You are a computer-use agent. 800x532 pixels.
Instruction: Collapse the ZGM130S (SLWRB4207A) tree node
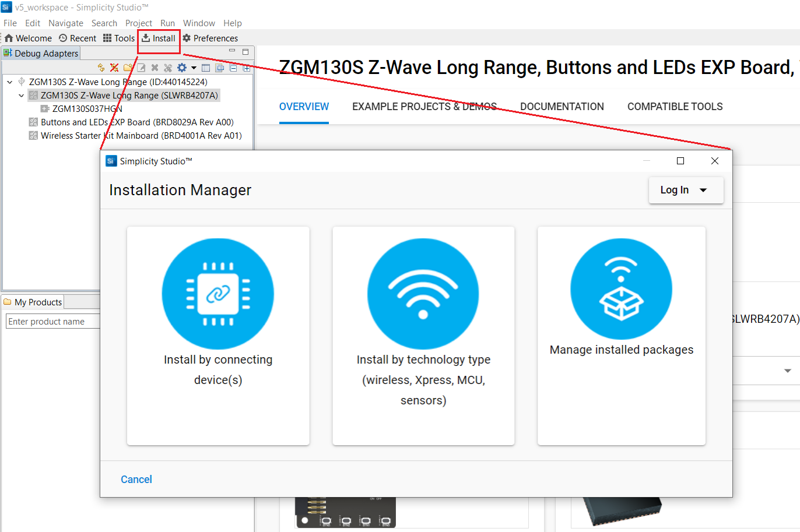pos(21,96)
